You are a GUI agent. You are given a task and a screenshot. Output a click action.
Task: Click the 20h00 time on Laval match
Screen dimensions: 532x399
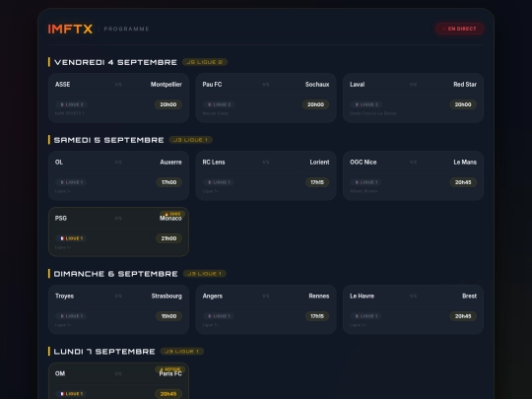click(x=463, y=104)
